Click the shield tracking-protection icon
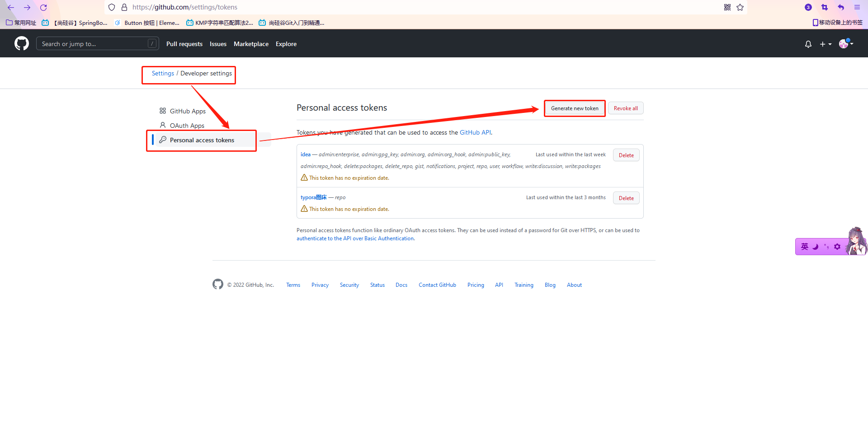Image resolution: width=868 pixels, height=439 pixels. click(112, 7)
